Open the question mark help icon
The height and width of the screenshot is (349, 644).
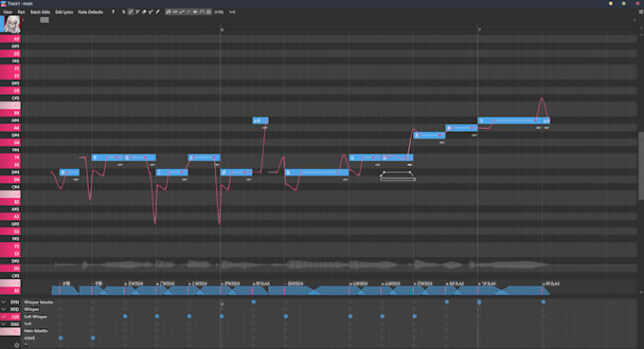(113, 12)
